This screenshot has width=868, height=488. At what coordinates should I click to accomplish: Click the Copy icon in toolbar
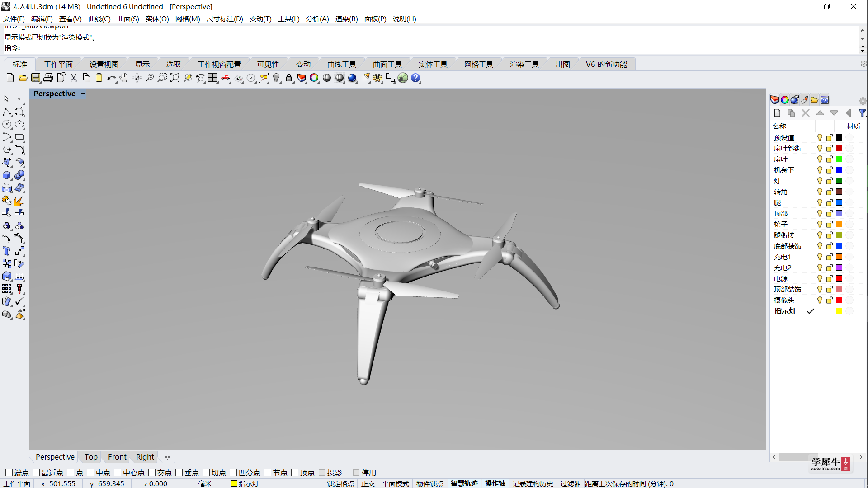[x=86, y=78]
